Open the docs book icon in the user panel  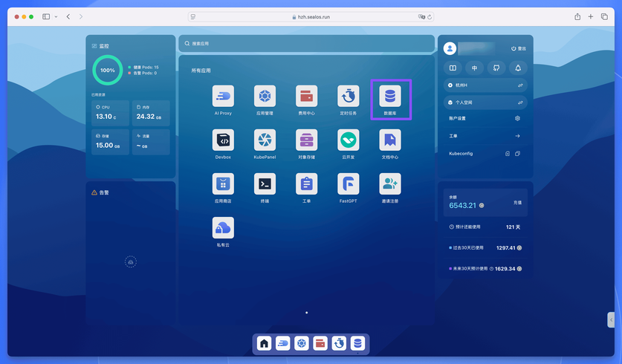[453, 68]
